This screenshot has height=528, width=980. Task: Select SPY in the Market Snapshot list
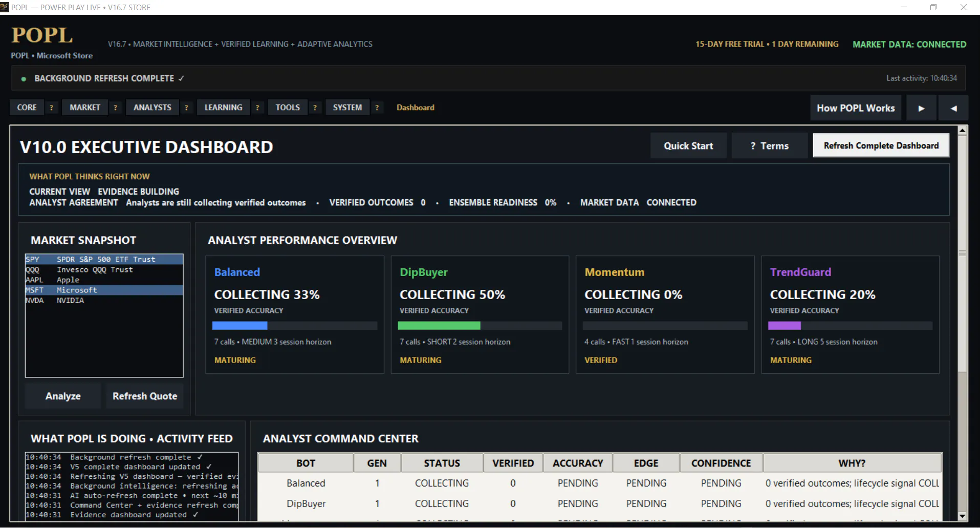[x=104, y=259]
